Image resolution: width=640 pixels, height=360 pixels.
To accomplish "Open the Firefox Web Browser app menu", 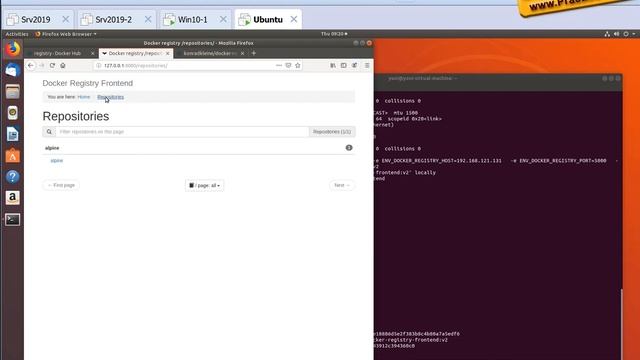I will [66, 34].
